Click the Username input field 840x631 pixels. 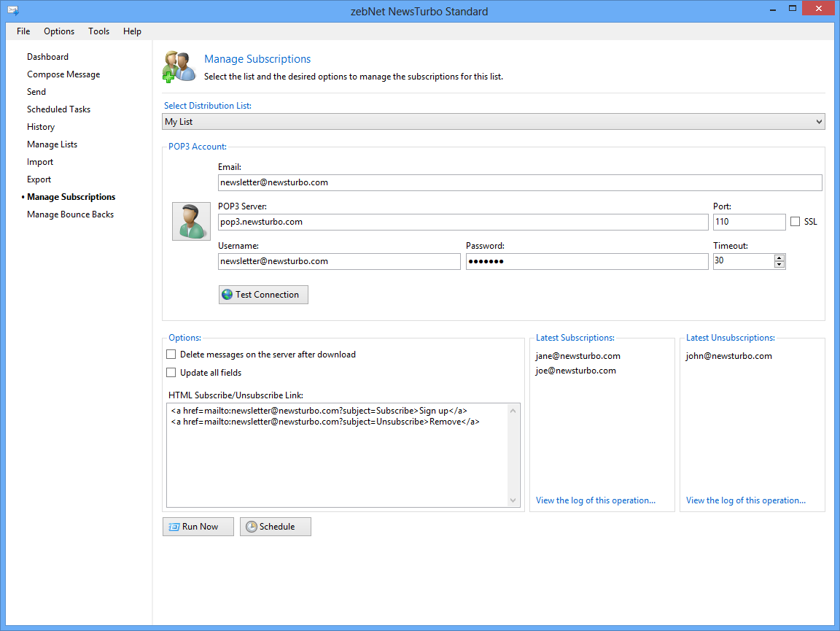pyautogui.click(x=339, y=261)
